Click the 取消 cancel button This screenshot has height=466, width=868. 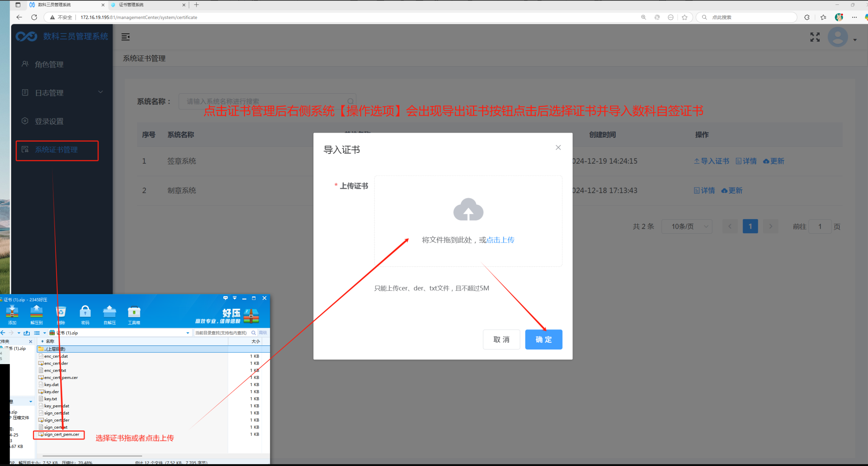(x=501, y=339)
